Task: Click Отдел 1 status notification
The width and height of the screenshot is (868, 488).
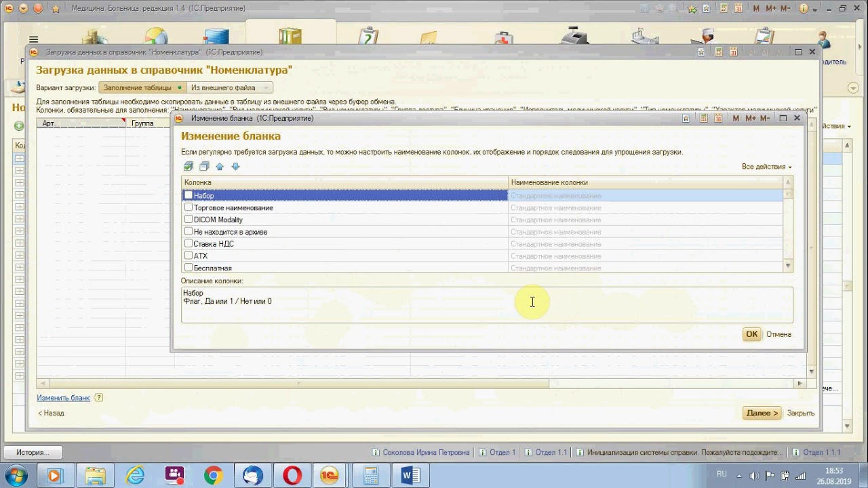Action: [497, 452]
